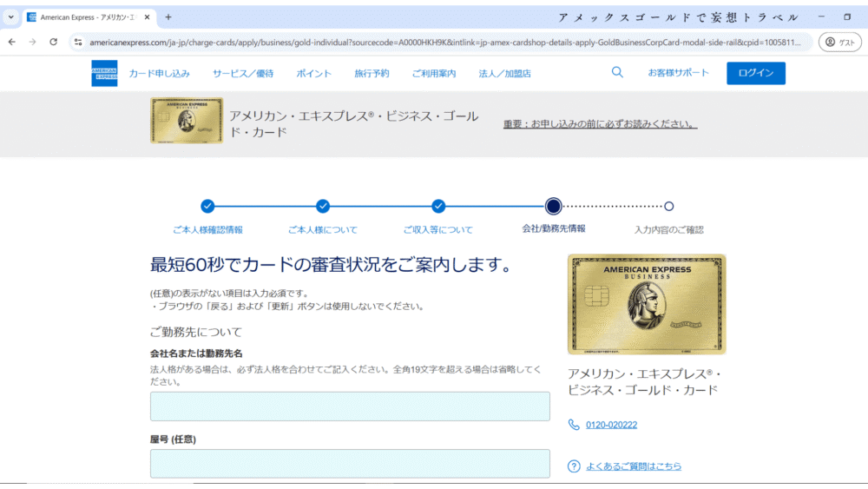This screenshot has width=868, height=489.
Task: Click the browser address bar URL
Action: pos(444,42)
